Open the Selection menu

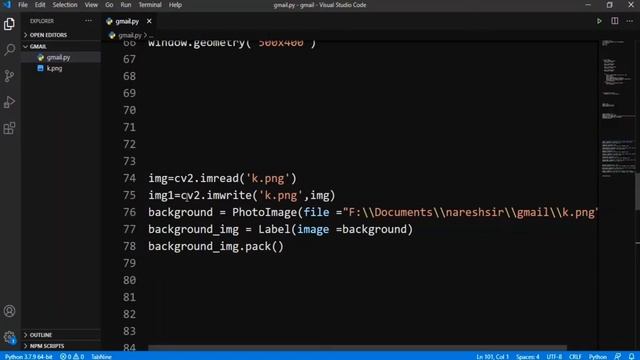click(x=64, y=5)
